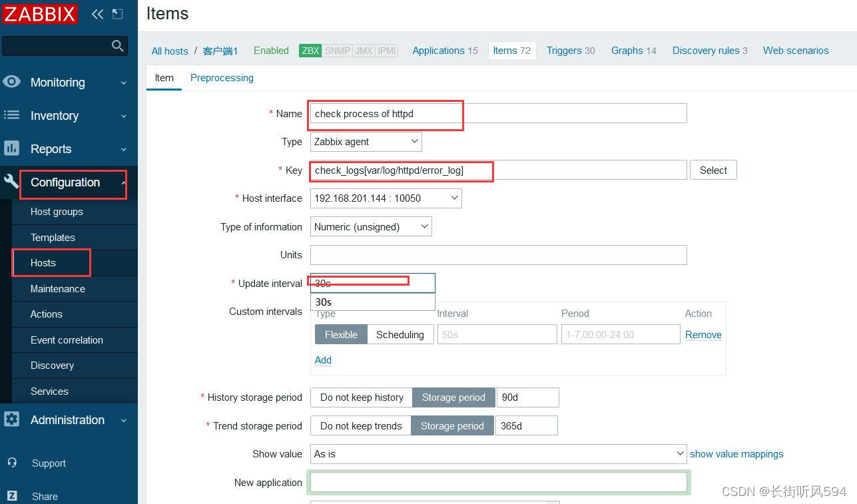Viewport: 857px width, 504px height.
Task: Expand the Reports menu chevron
Action: coord(123,150)
